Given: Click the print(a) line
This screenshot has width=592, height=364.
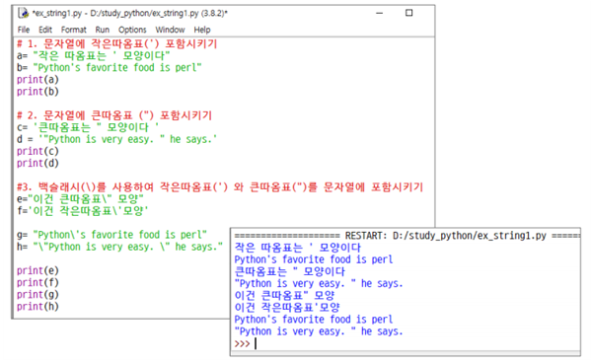Looking at the screenshot, I should [x=37, y=80].
